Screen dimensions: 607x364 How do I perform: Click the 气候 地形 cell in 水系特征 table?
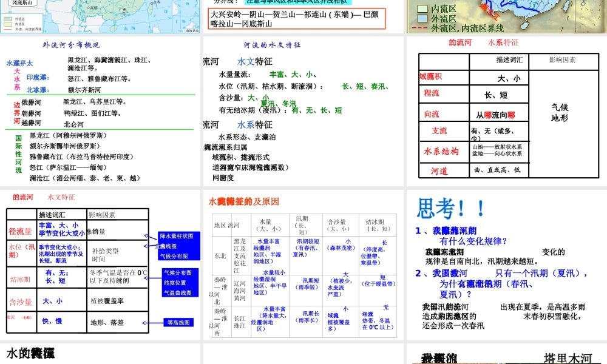coord(560,113)
